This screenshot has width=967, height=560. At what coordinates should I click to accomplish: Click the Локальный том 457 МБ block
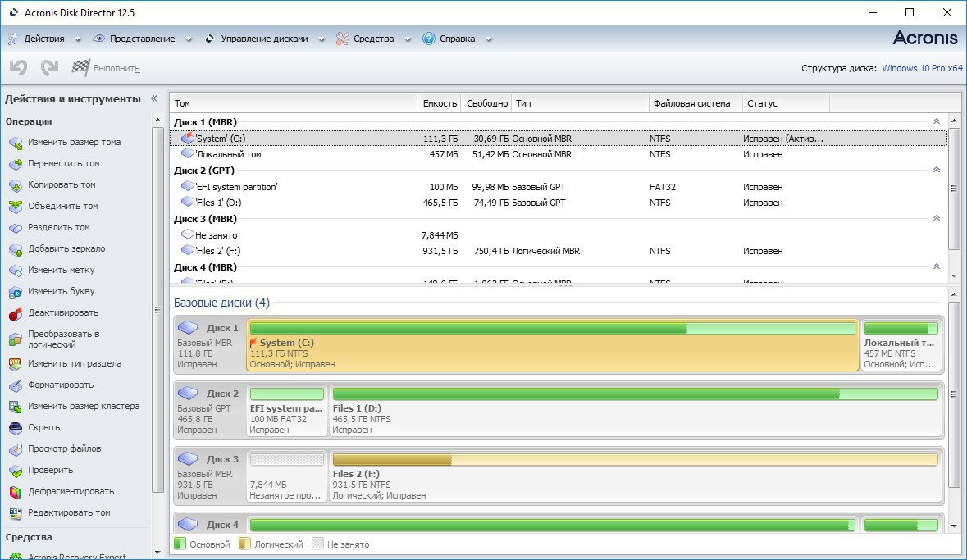[x=901, y=344]
